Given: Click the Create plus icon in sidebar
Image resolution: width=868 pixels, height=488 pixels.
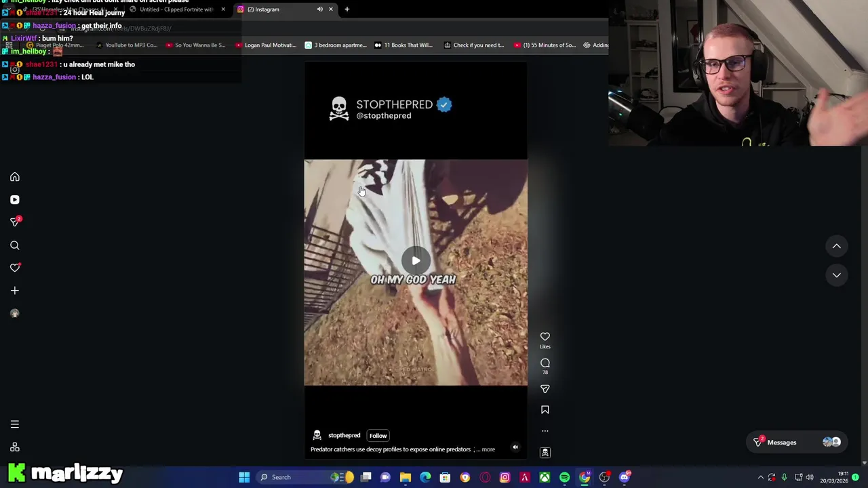Looking at the screenshot, I should click(14, 291).
